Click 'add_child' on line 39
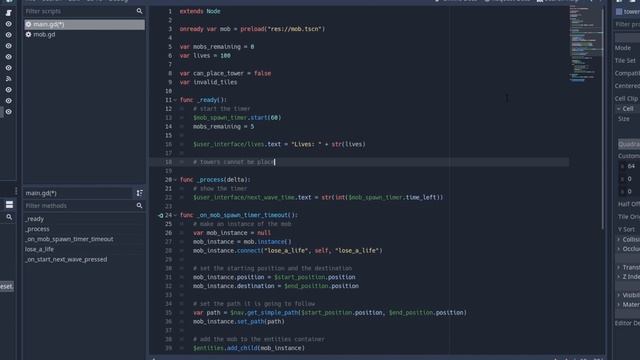Screen dimensions: 640x360 pos(242,348)
